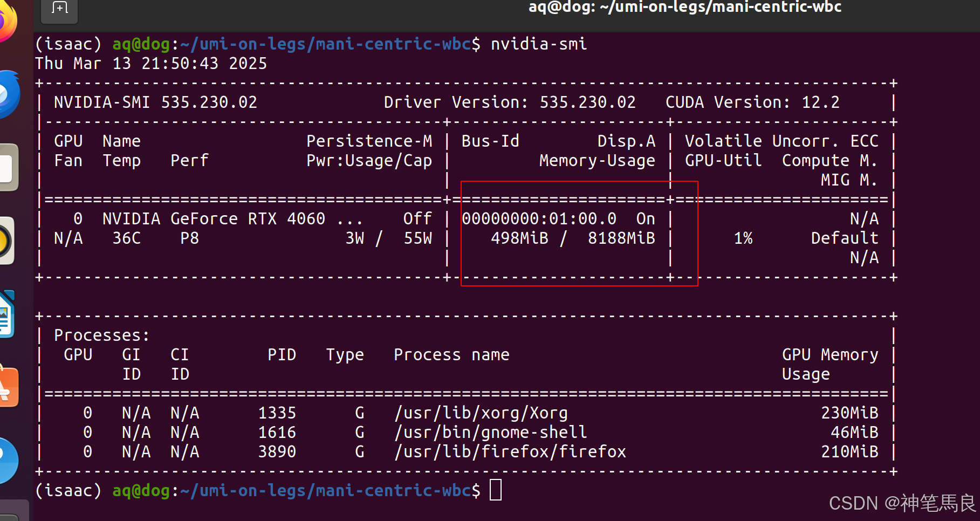Click the Volatile Uncorr. ECC header
The width and height of the screenshot is (980, 521).
782,141
